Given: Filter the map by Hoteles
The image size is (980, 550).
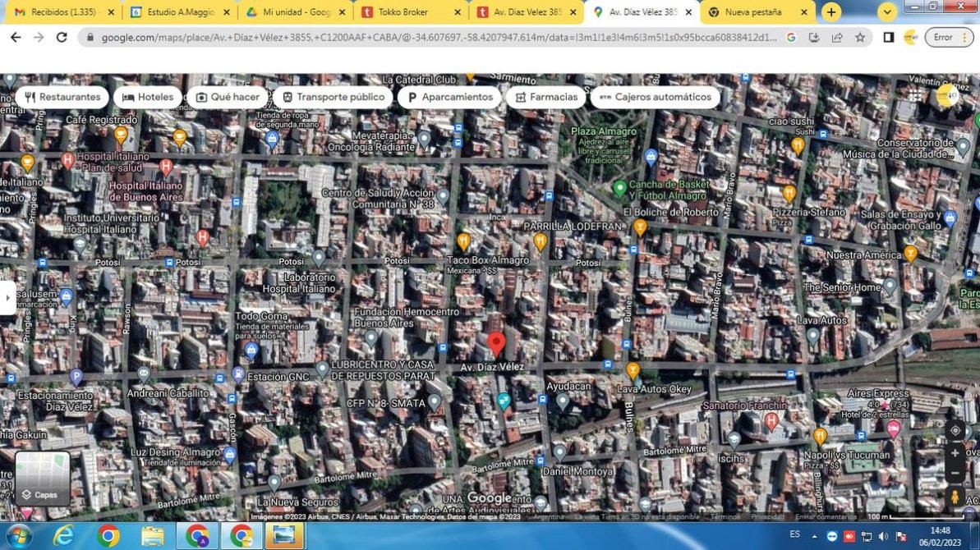Looking at the screenshot, I should [148, 97].
